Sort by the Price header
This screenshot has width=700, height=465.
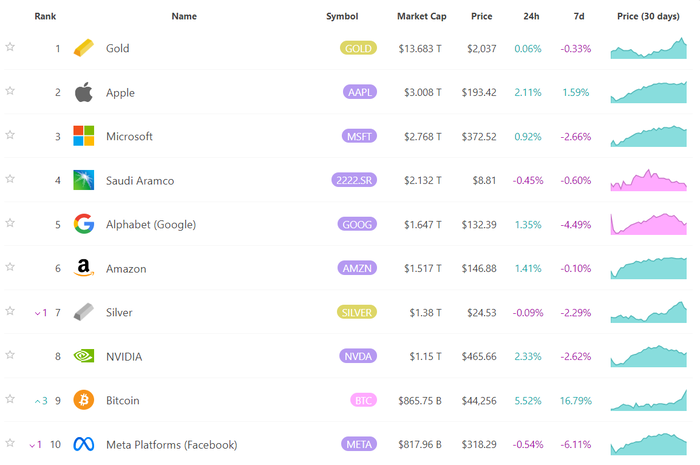tap(482, 16)
